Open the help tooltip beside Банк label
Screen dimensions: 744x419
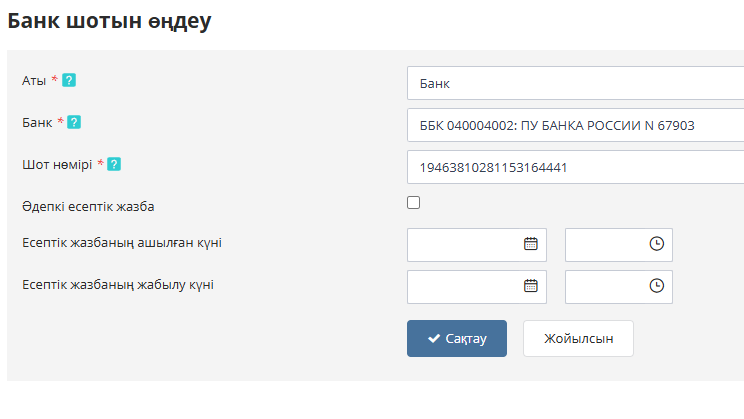pyautogui.click(x=74, y=122)
